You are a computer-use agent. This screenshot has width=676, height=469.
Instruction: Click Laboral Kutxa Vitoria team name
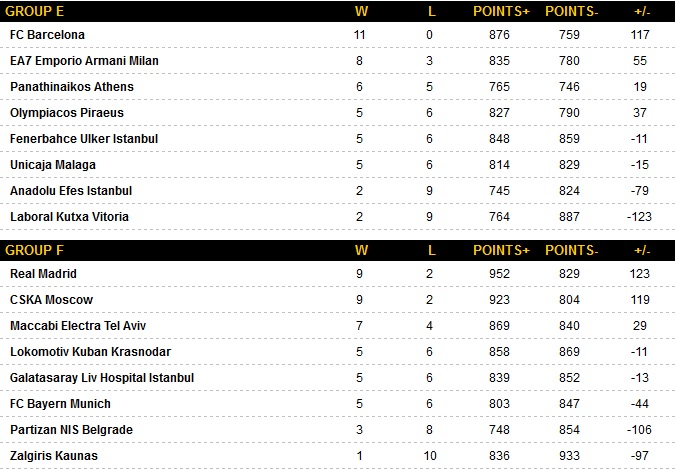[69, 217]
